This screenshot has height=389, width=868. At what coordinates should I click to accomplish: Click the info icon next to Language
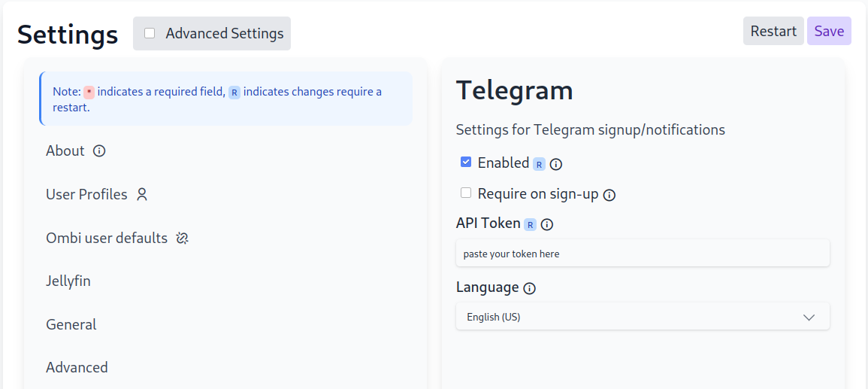(530, 288)
